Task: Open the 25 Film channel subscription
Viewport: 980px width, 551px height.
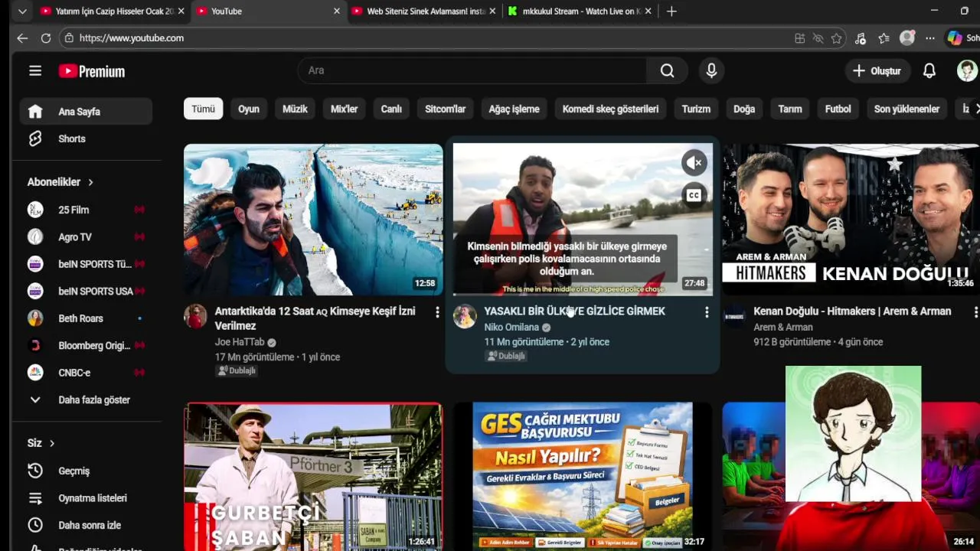Action: tap(86, 210)
